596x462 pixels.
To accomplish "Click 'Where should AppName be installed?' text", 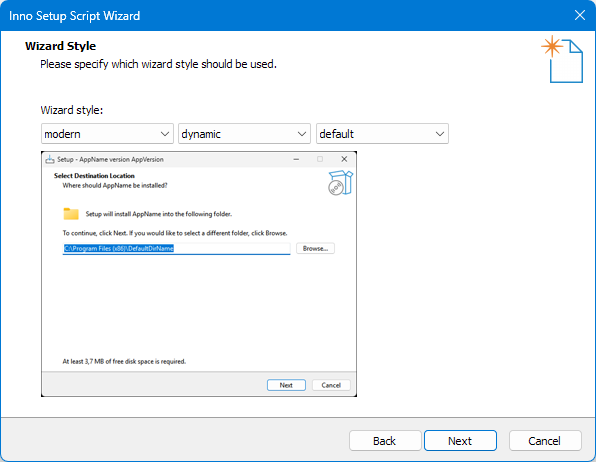I will coord(115,186).
